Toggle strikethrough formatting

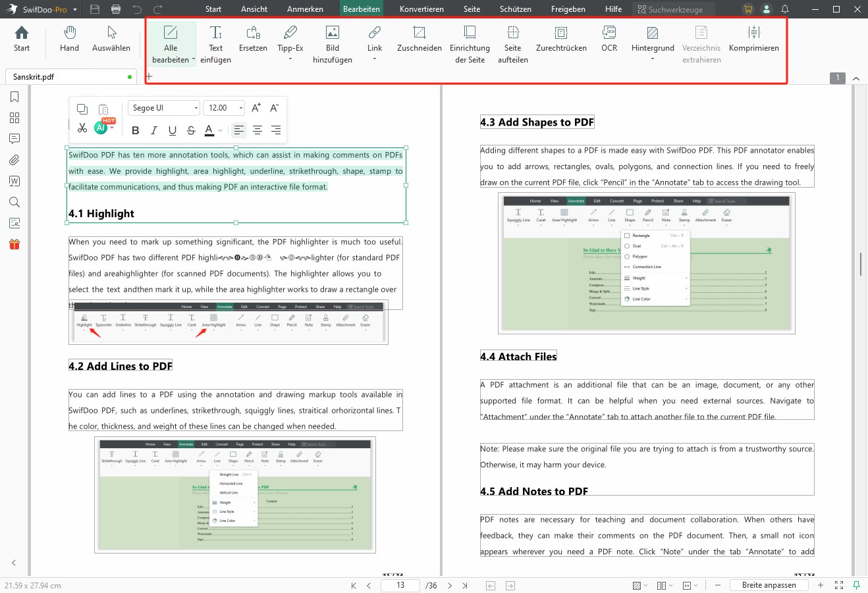pyautogui.click(x=191, y=130)
